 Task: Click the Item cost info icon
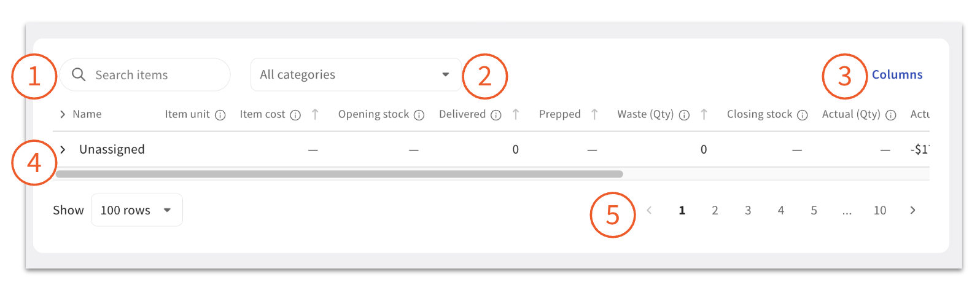(295, 115)
